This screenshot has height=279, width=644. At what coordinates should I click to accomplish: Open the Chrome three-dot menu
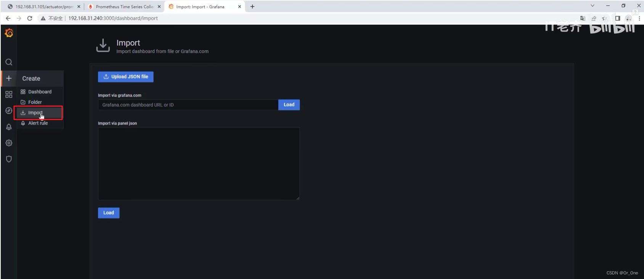coord(639,18)
